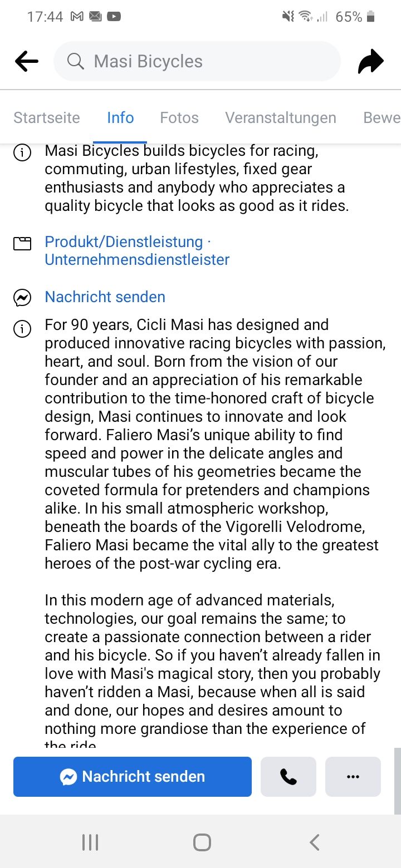
Task: Click the Unternehmensdienstleister link
Action: [137, 260]
